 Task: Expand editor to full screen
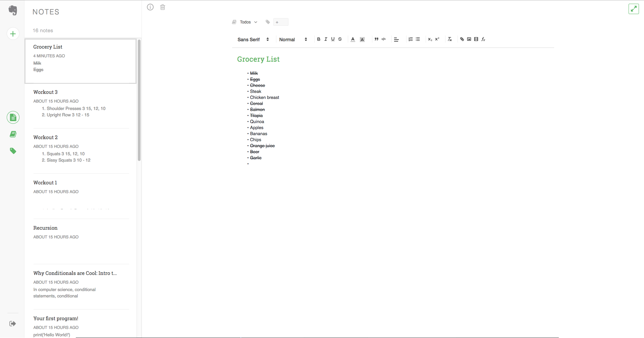pos(634,9)
